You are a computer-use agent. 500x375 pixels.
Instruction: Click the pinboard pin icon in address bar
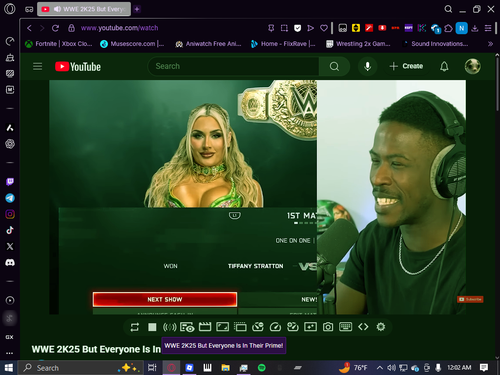tap(271, 28)
